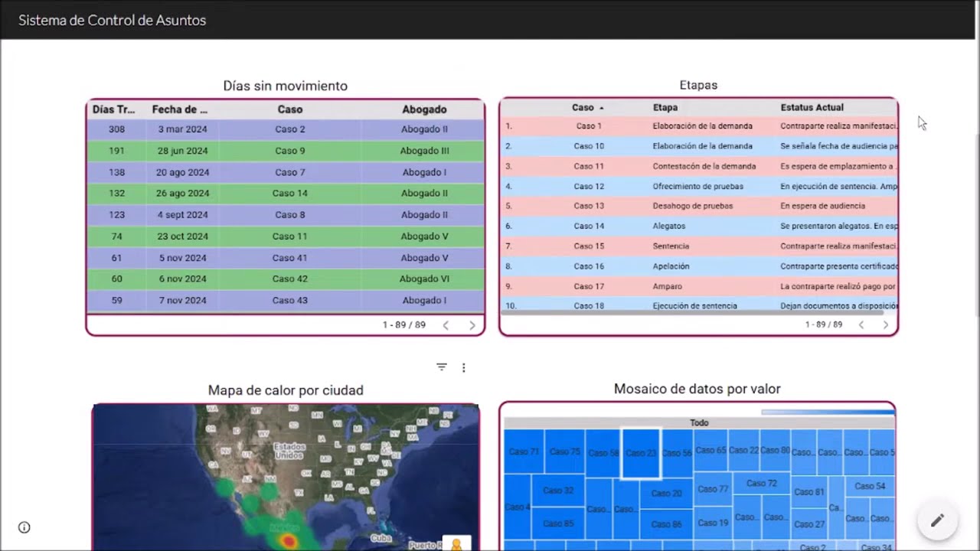Select the Caso 77 treemap tile
Image resolution: width=980 pixels, height=551 pixels.
pyautogui.click(x=713, y=489)
